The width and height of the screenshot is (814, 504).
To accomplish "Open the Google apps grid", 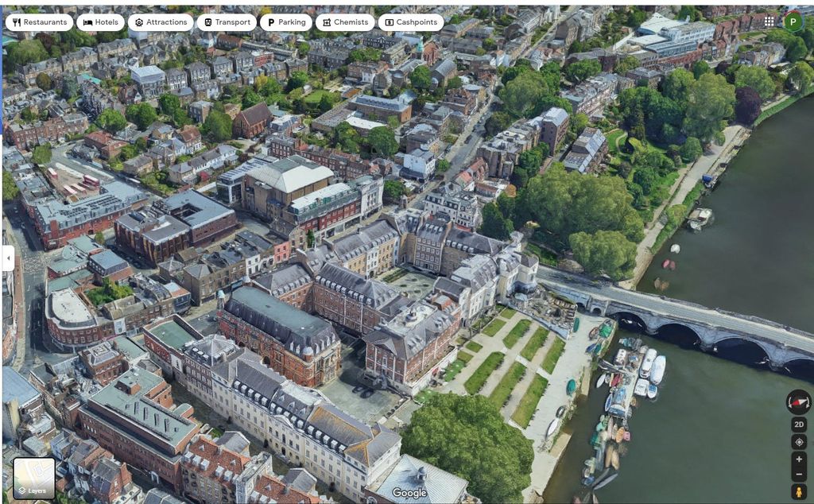I will [769, 21].
